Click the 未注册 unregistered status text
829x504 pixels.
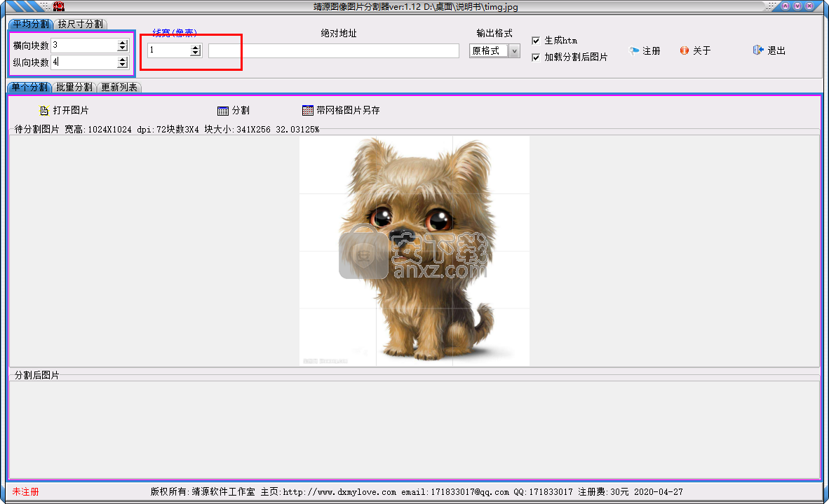click(25, 492)
